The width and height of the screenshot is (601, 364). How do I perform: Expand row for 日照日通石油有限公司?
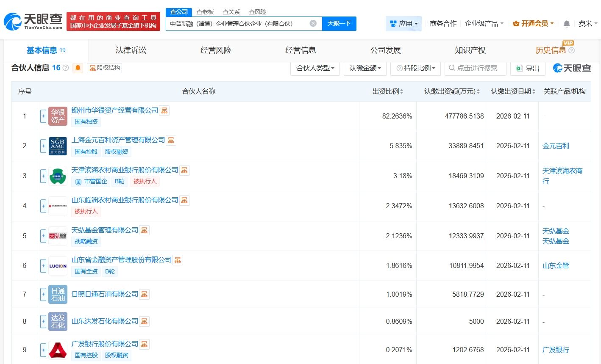tap(43, 294)
